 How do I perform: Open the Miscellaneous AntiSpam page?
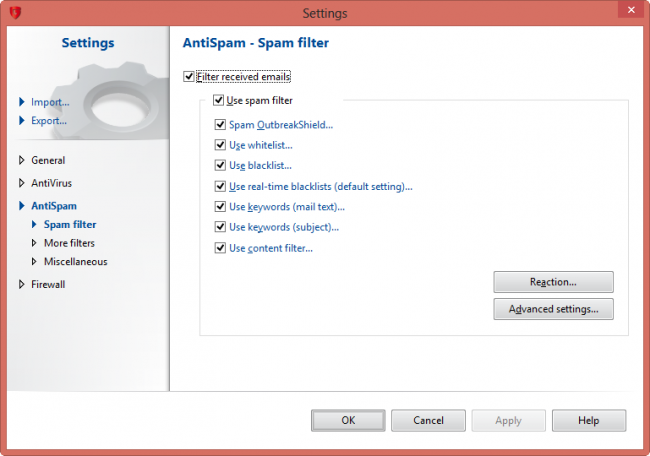75,262
